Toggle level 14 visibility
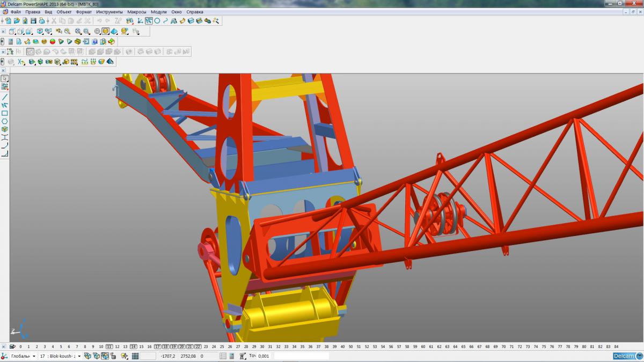The height and width of the screenshot is (362, 644). 133,346
